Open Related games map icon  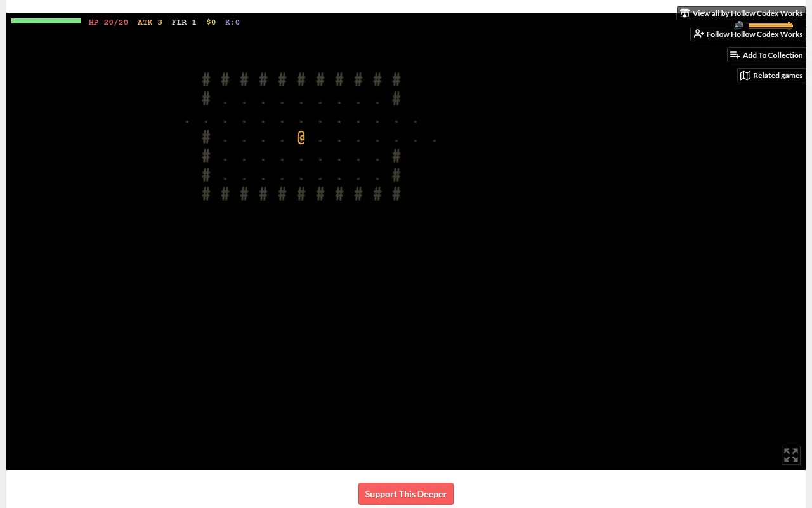(745, 76)
